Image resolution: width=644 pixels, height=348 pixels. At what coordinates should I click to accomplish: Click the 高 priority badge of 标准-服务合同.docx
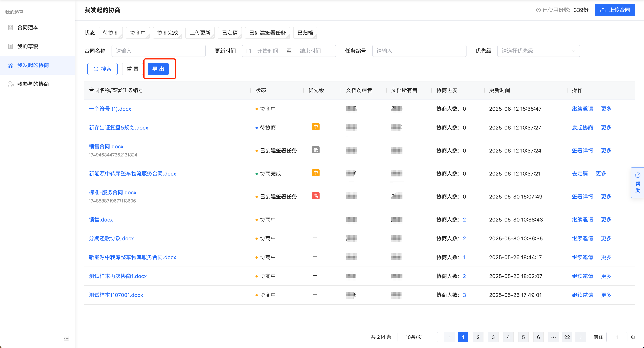pos(316,196)
